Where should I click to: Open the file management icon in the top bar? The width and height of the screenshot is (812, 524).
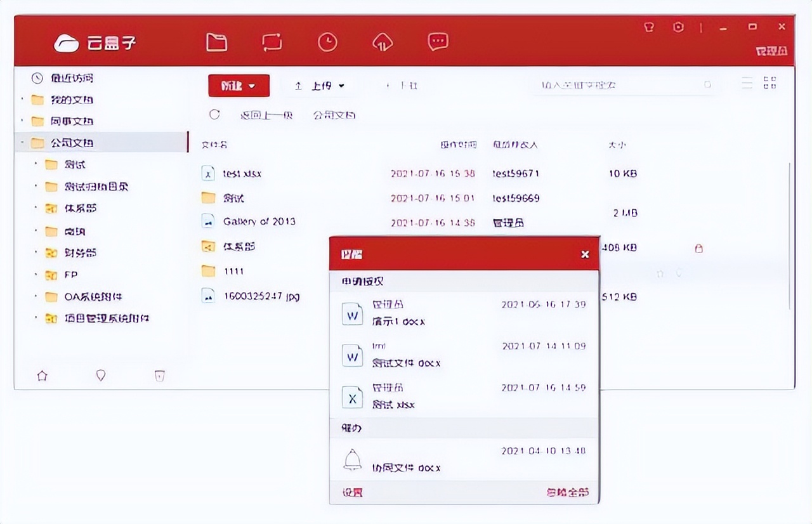pyautogui.click(x=216, y=41)
